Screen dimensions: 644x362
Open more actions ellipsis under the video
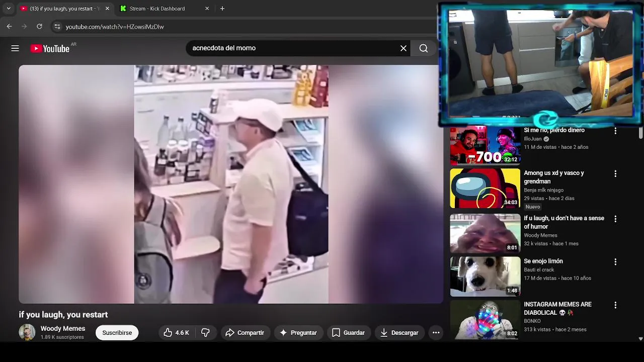coord(436,333)
